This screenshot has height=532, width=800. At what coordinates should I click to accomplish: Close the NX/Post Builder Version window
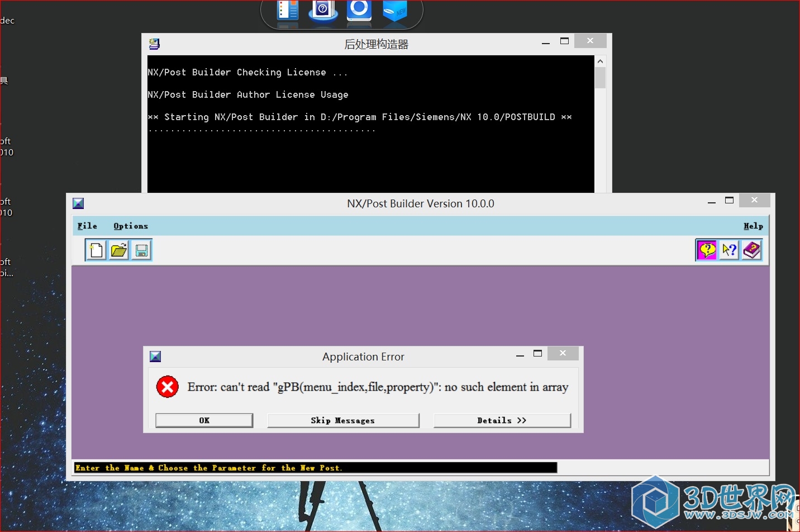coord(755,200)
